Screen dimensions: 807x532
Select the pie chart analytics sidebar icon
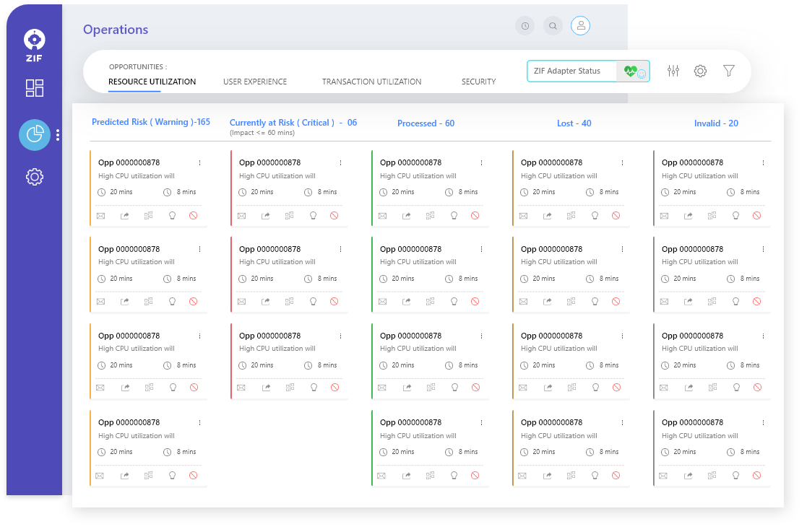(35, 135)
